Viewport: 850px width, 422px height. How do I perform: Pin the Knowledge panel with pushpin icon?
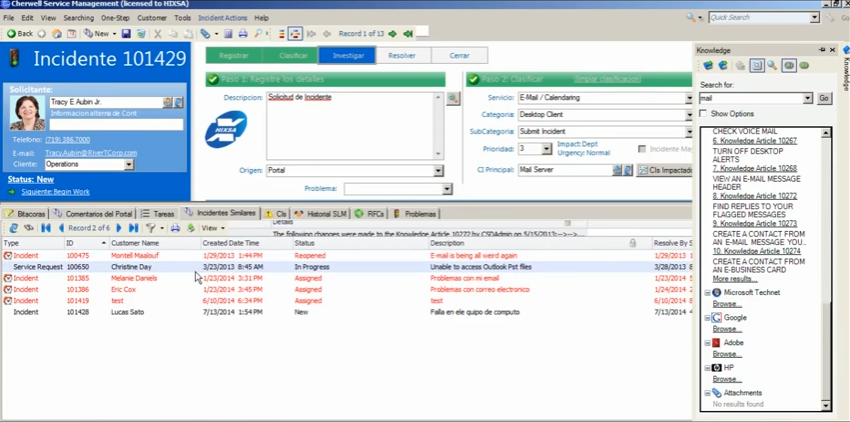pos(822,50)
